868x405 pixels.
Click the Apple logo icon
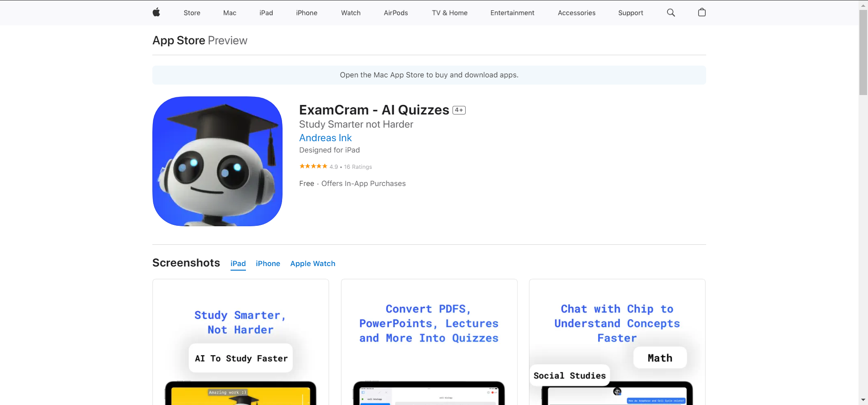tap(156, 13)
